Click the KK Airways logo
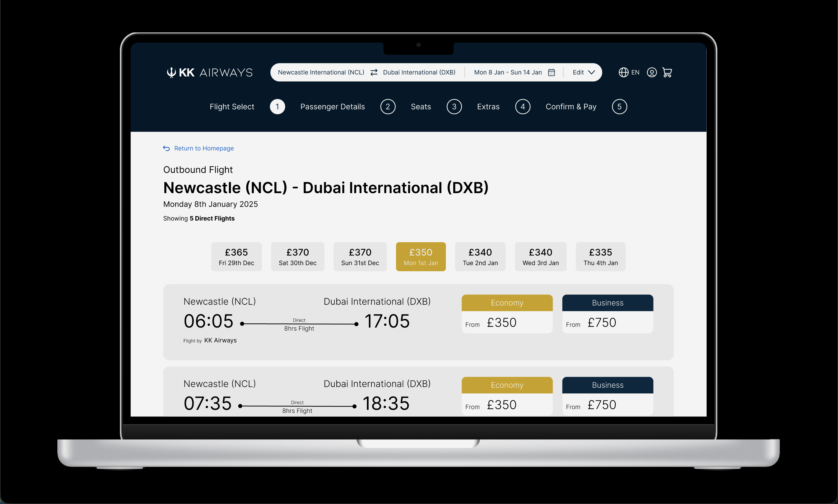The height and width of the screenshot is (504, 838). click(209, 72)
